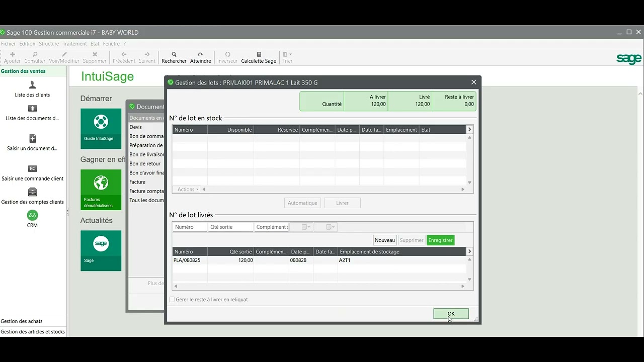Expand columns arrow of lot en stock table

click(x=469, y=130)
